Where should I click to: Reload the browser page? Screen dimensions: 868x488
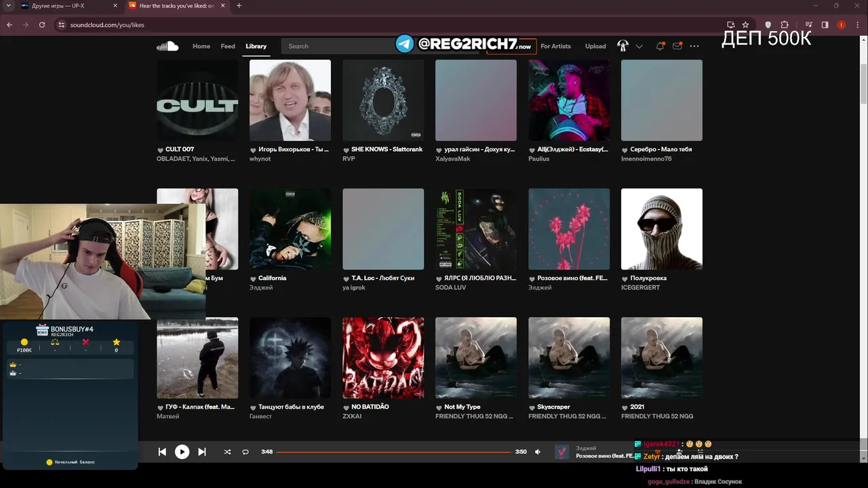tap(42, 25)
